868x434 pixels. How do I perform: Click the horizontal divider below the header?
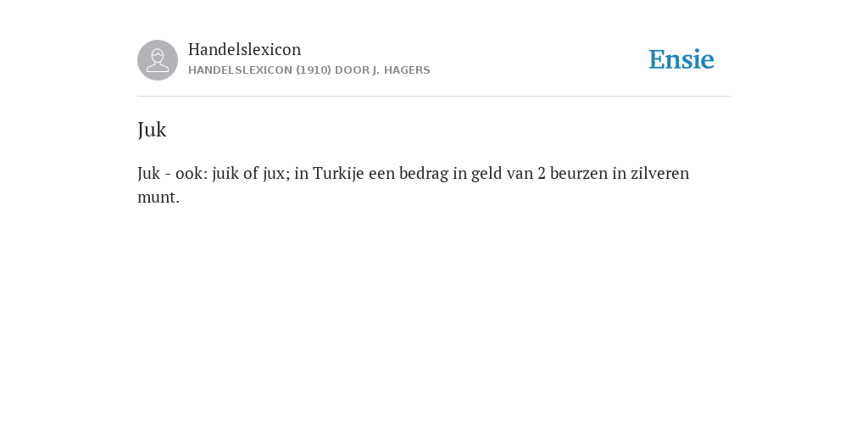434,97
